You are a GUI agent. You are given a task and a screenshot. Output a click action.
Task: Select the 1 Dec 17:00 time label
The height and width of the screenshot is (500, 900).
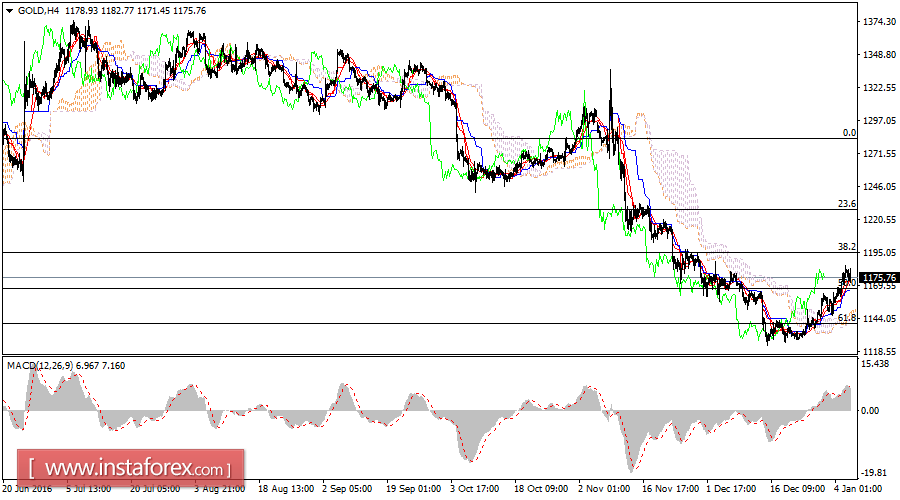click(732, 489)
